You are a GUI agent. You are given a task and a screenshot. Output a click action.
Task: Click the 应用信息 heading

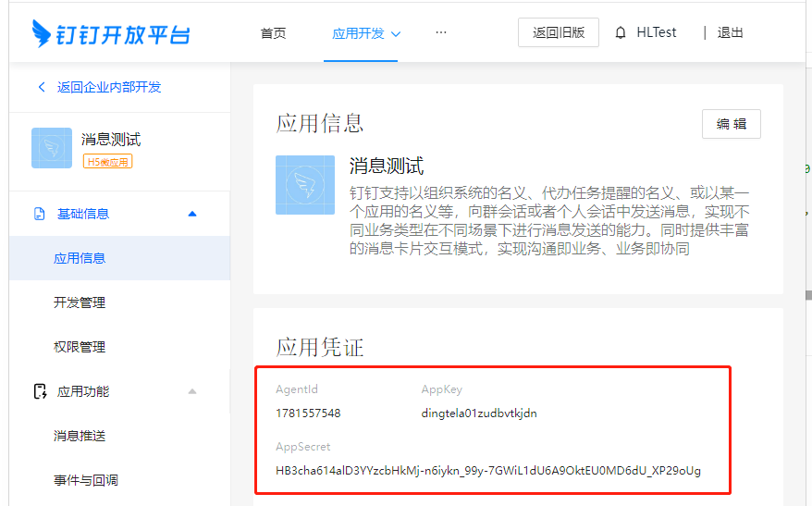319,124
